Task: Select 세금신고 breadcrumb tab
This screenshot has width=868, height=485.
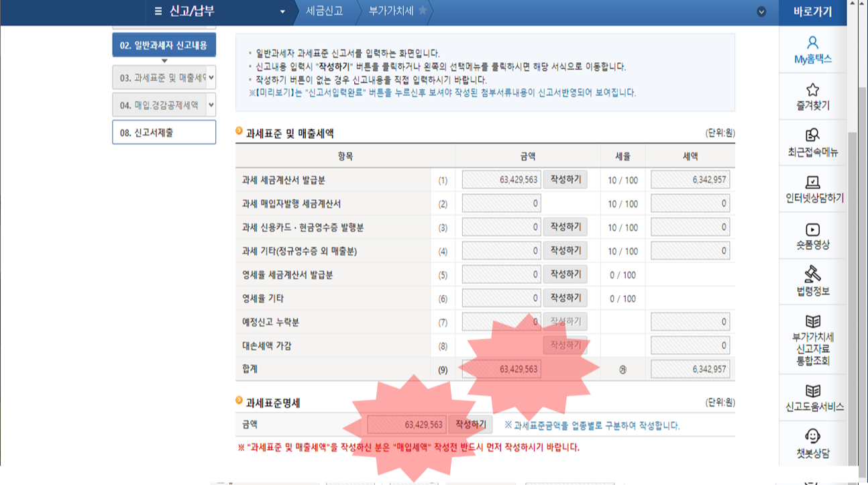Action: point(324,11)
